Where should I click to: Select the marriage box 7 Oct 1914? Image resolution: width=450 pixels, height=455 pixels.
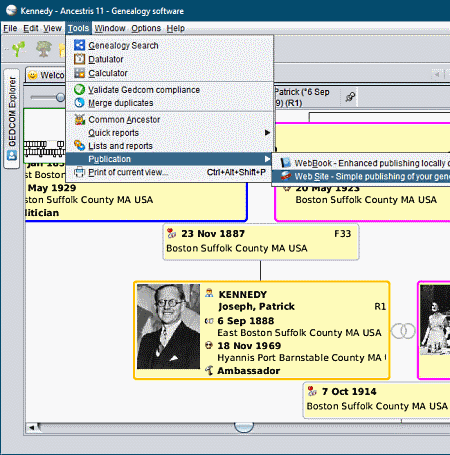376,400
